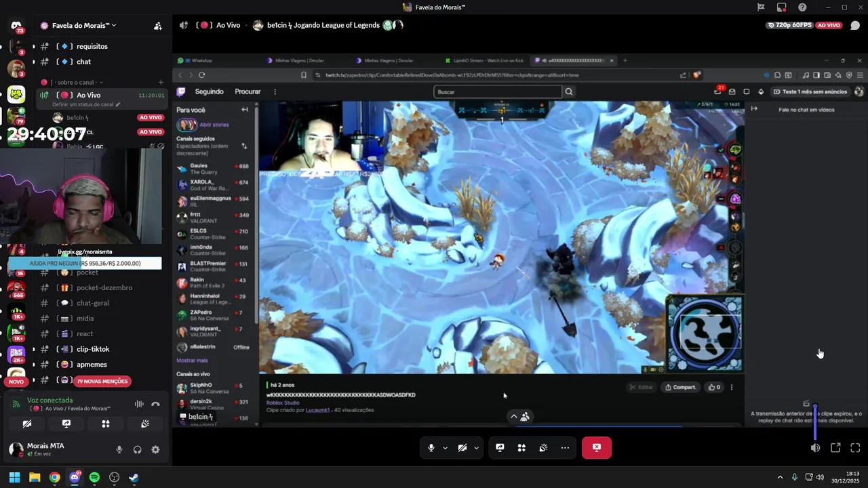The width and height of the screenshot is (868, 488).
Task: Open Morais MTA user profile panel
Action: click(46, 449)
